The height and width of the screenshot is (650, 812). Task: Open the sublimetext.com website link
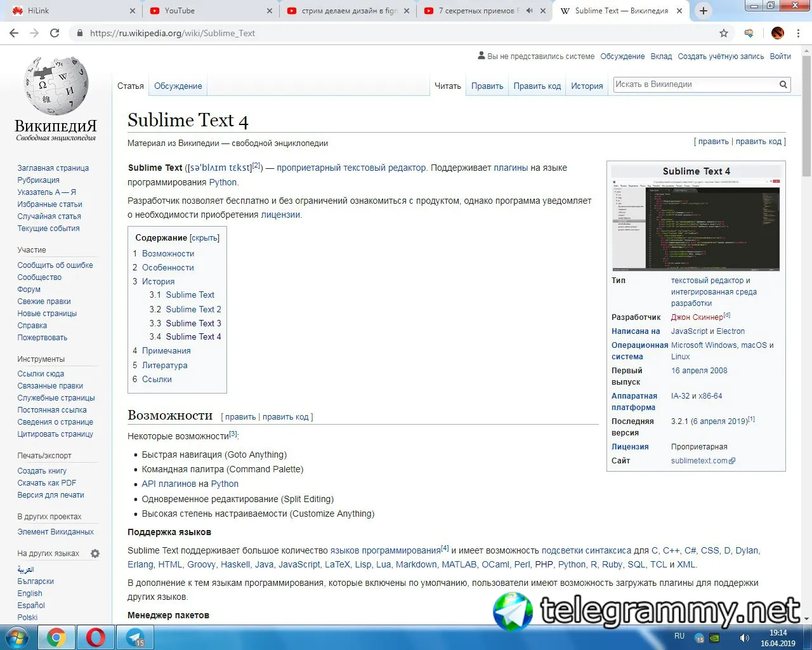coord(703,461)
